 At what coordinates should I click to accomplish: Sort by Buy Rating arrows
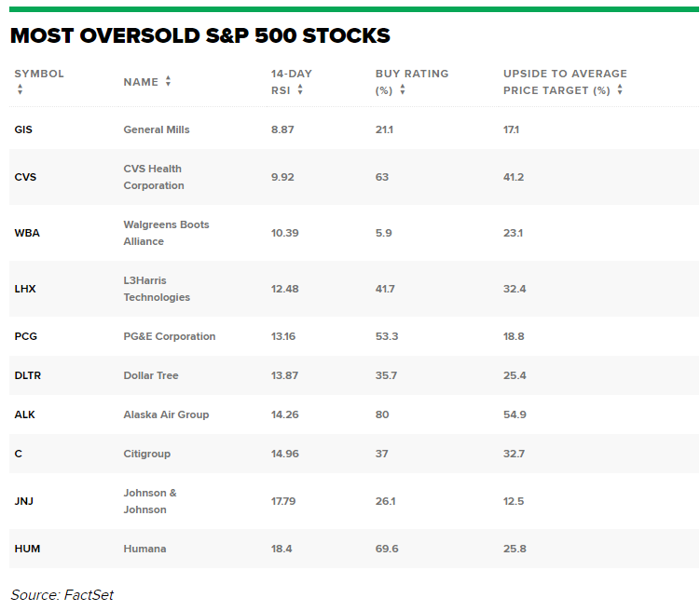pyautogui.click(x=402, y=90)
